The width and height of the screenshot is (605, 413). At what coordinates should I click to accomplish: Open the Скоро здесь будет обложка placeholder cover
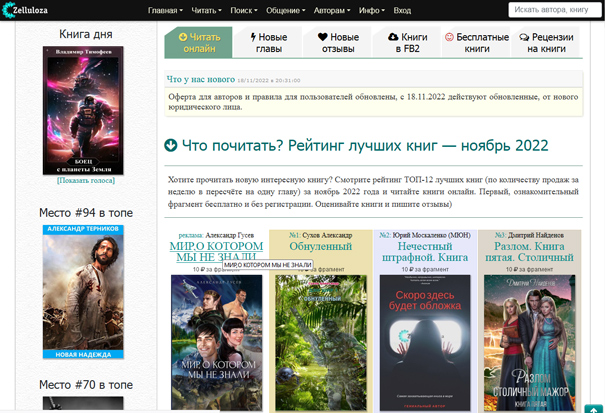(425, 343)
